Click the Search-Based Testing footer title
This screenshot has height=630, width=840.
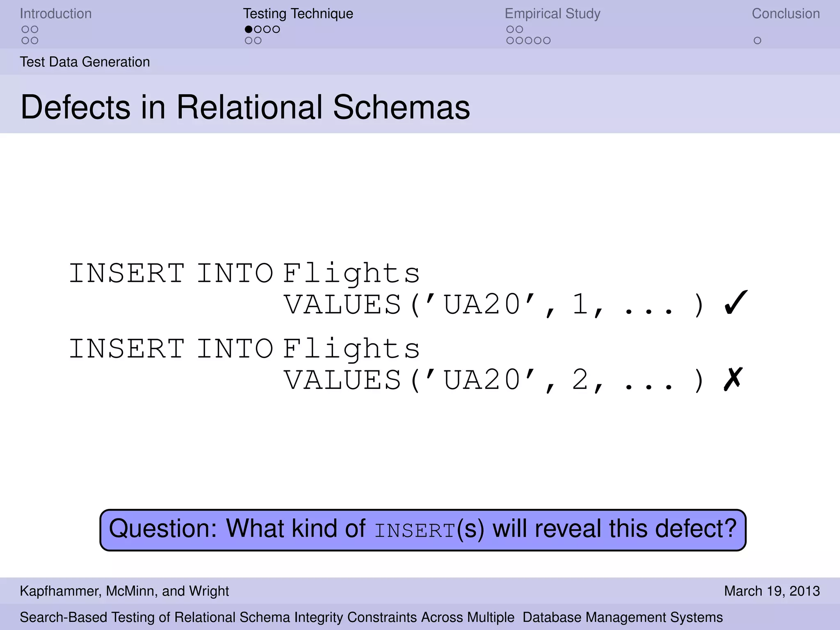[371, 617]
